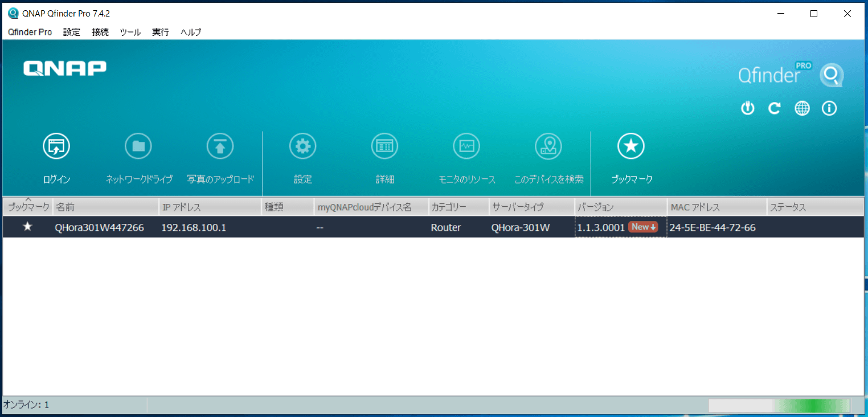868x417 pixels.
Task: Click the title bar Qfinder app icon
Action: [x=13, y=14]
